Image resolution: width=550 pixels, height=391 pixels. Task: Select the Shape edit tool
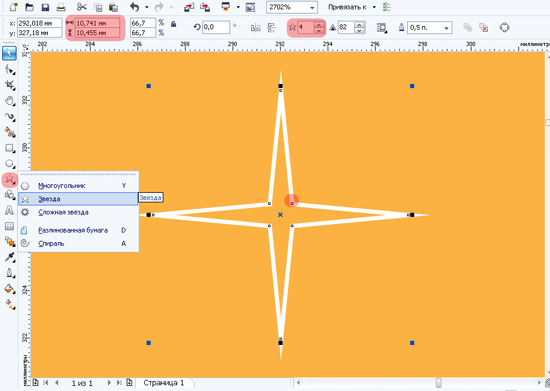tap(9, 69)
